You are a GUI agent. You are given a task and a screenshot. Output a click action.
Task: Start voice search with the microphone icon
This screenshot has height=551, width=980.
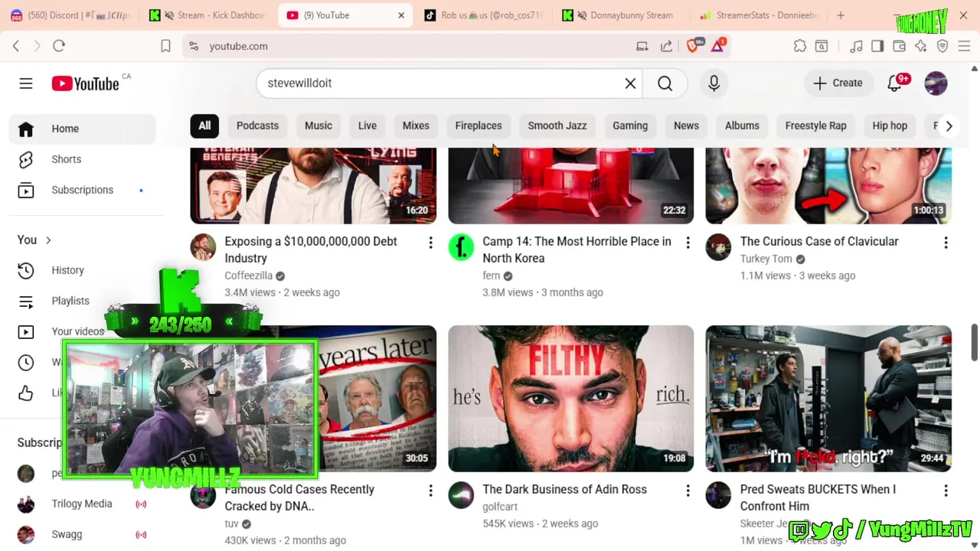(714, 83)
